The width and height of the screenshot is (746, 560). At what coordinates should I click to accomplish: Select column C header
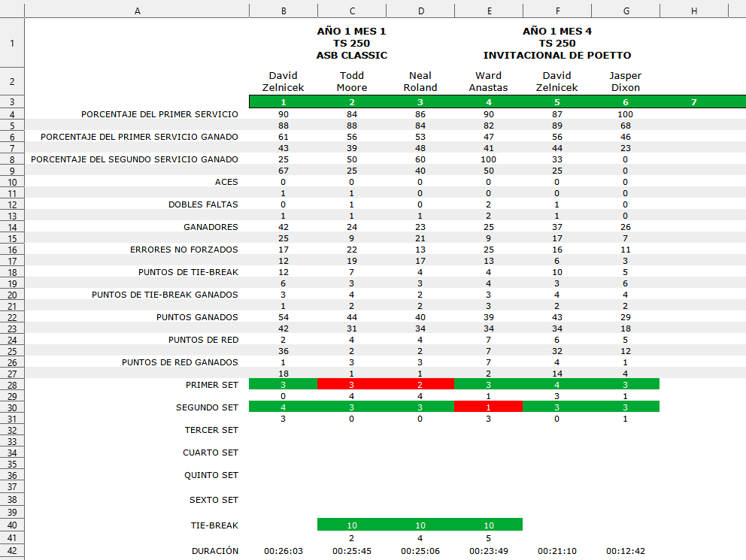coord(352,11)
